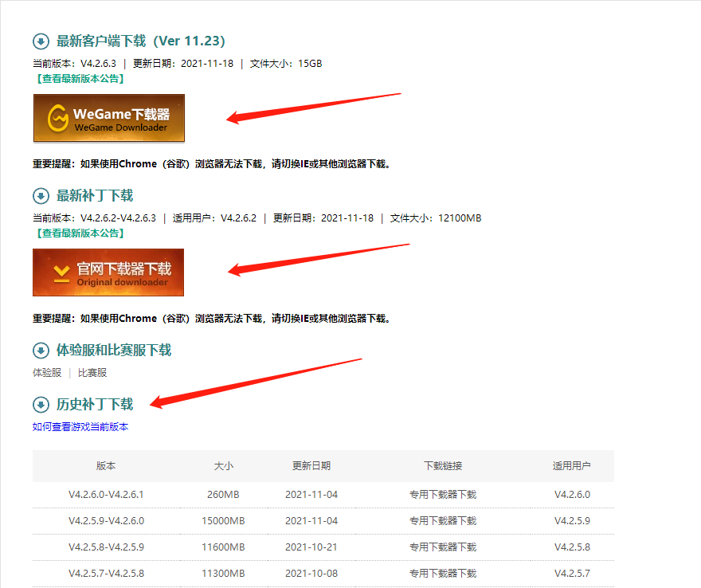Select version cell V4.2.6.0-V4.2.6.1
701x588 pixels.
[x=106, y=495]
